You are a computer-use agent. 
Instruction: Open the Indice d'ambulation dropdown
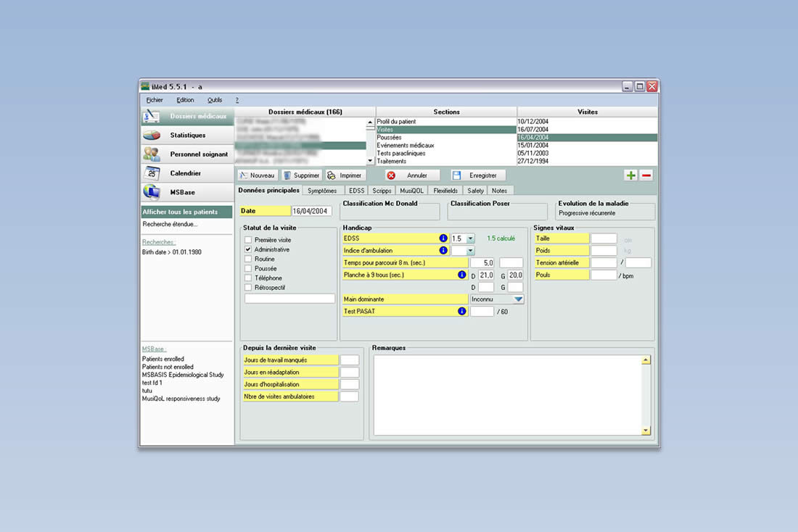(x=470, y=251)
